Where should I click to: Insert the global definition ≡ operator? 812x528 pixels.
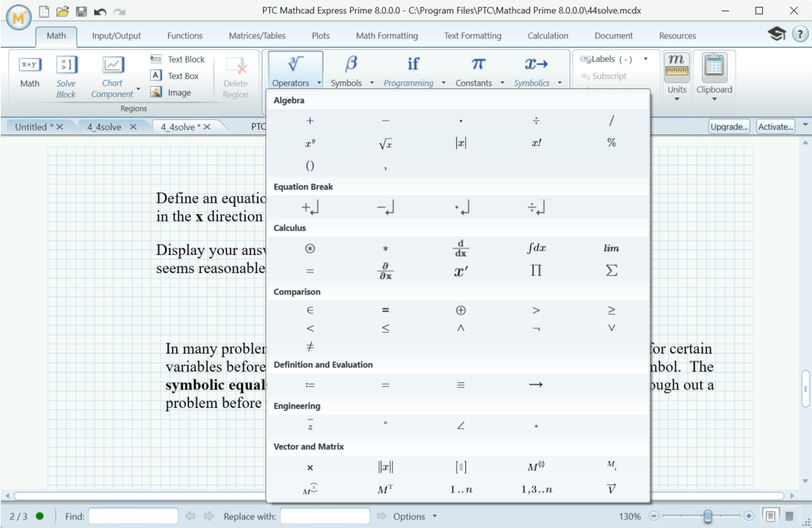[461, 385]
